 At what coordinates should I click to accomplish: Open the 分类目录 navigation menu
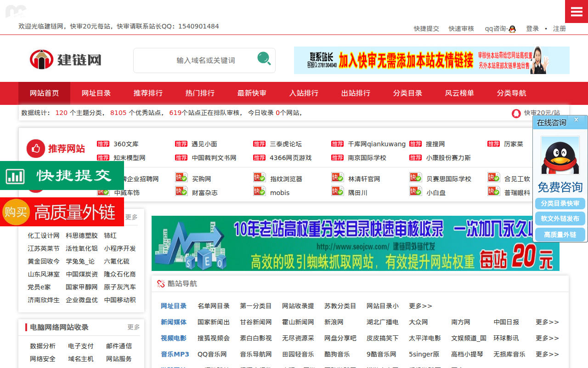(x=407, y=93)
